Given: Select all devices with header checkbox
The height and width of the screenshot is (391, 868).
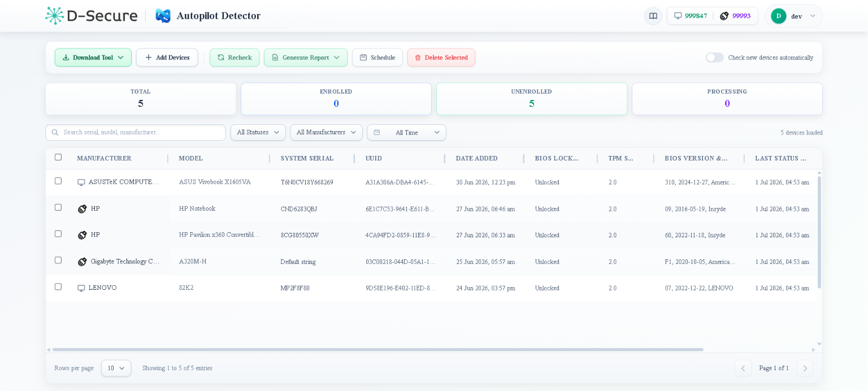Looking at the screenshot, I should pyautogui.click(x=58, y=157).
